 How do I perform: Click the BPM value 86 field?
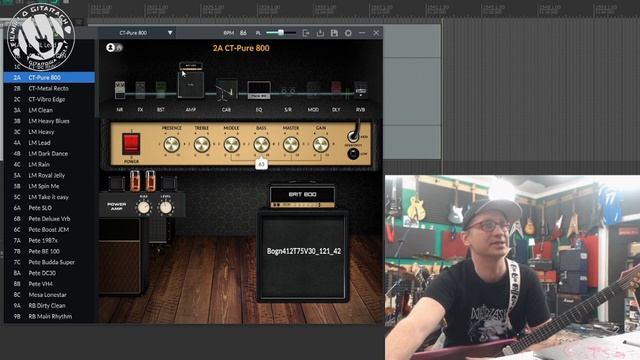[244, 33]
